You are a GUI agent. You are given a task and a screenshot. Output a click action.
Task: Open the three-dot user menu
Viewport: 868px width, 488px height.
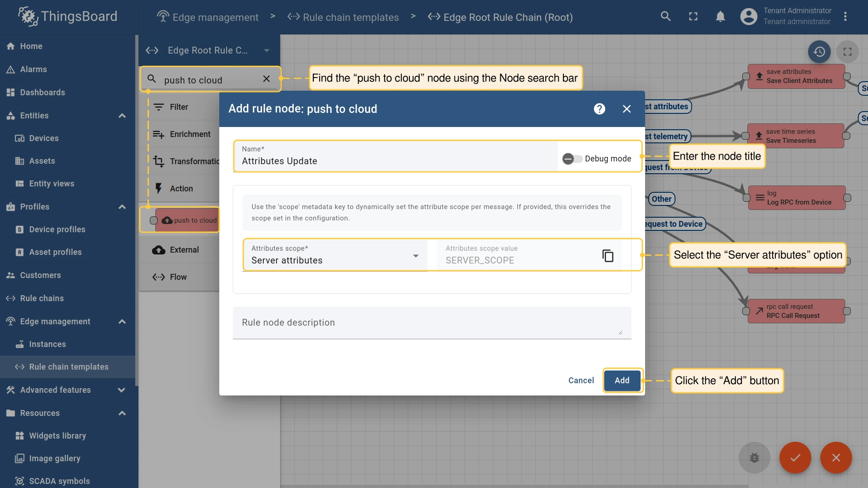(845, 17)
